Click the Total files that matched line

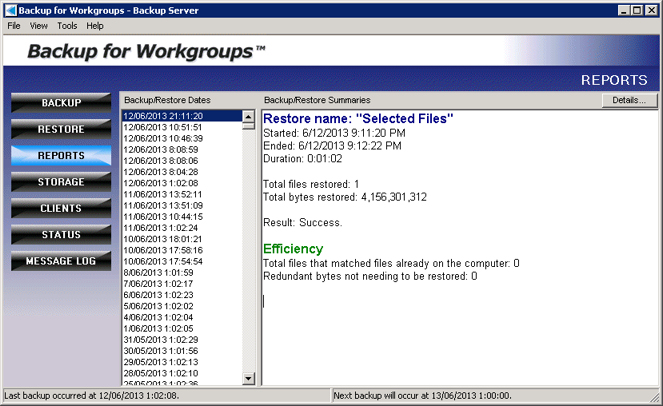pos(391,263)
